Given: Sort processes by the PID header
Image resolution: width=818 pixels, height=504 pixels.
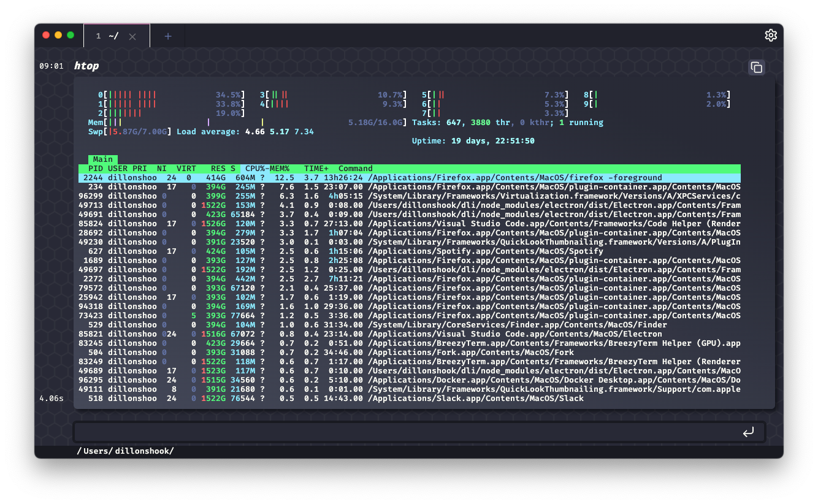Looking at the screenshot, I should click(96, 168).
